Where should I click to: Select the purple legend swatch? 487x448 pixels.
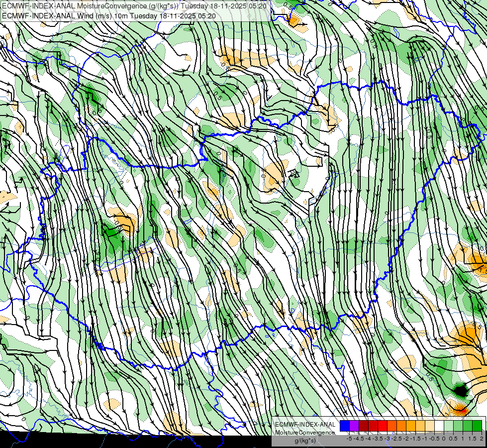[354, 426]
